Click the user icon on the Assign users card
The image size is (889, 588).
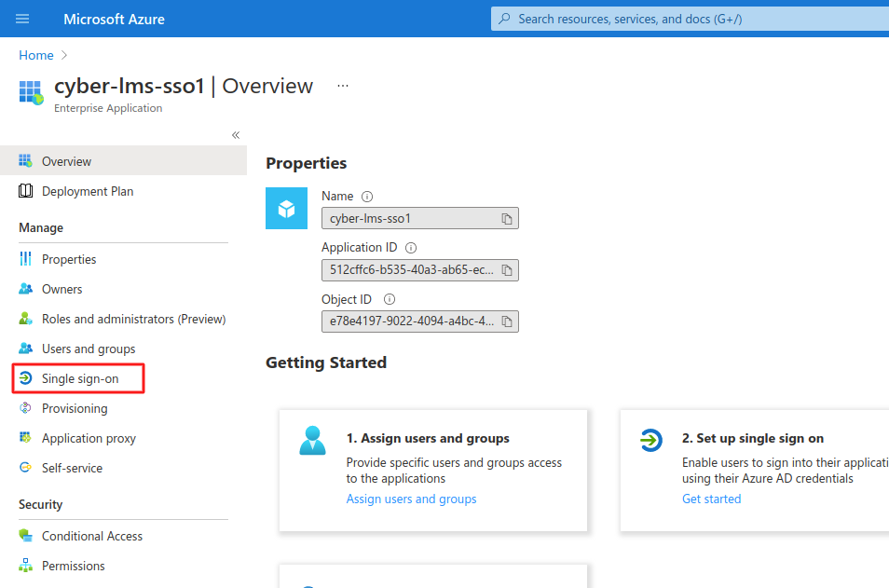[312, 441]
